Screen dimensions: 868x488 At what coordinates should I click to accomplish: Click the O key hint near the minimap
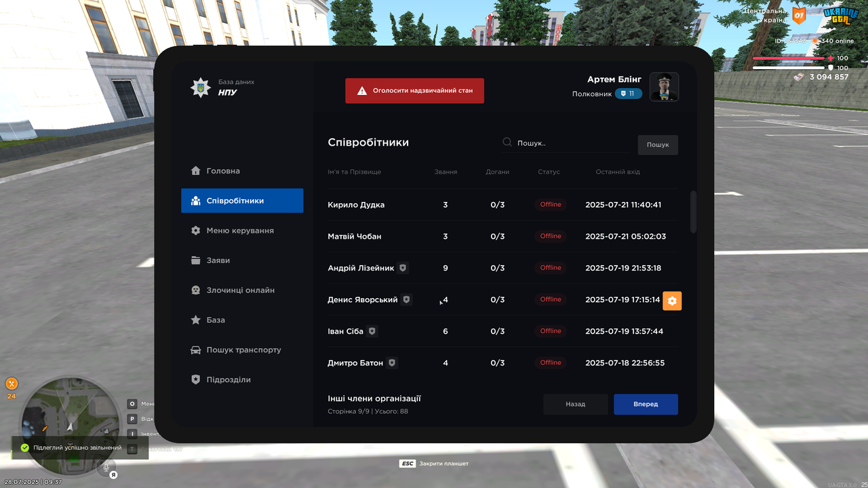point(132,404)
